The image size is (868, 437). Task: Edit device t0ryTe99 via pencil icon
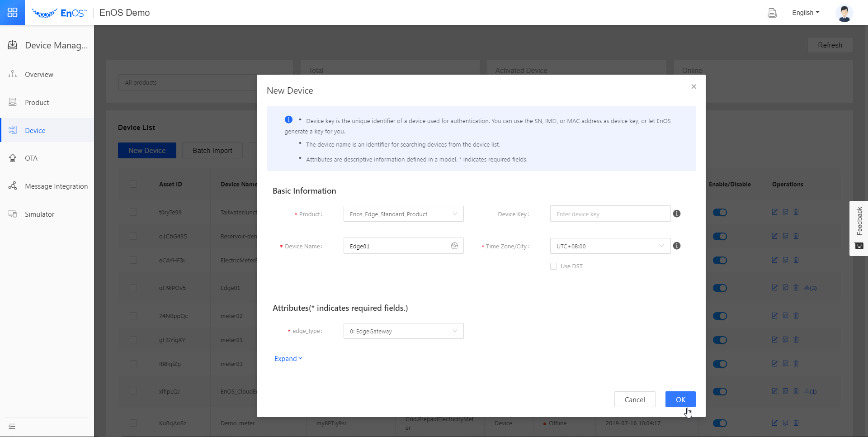click(775, 212)
